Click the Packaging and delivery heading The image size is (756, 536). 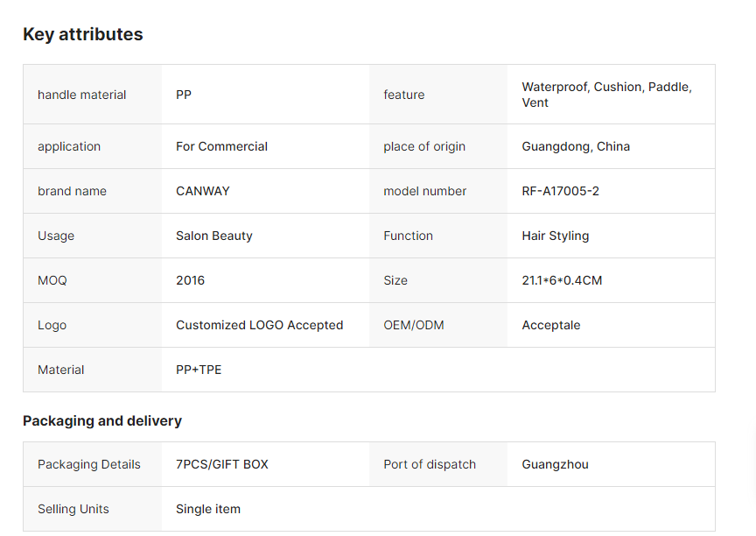coord(102,420)
